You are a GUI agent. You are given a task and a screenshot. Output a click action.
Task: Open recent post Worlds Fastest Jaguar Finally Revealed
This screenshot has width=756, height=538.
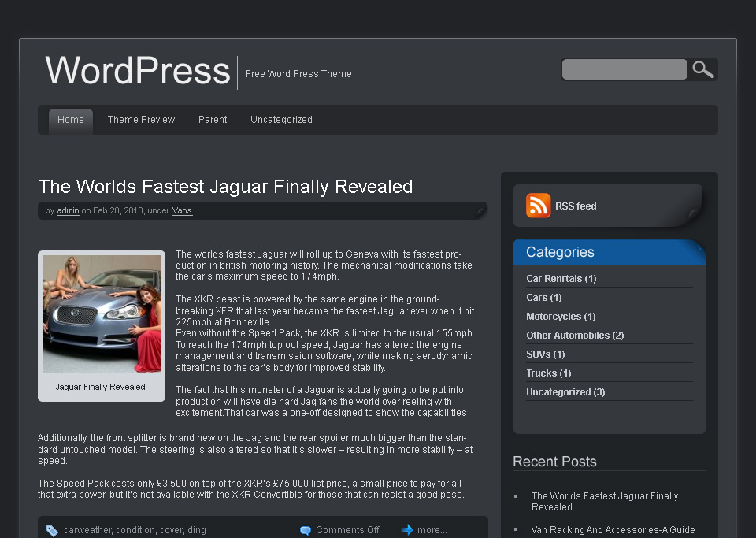click(x=605, y=501)
